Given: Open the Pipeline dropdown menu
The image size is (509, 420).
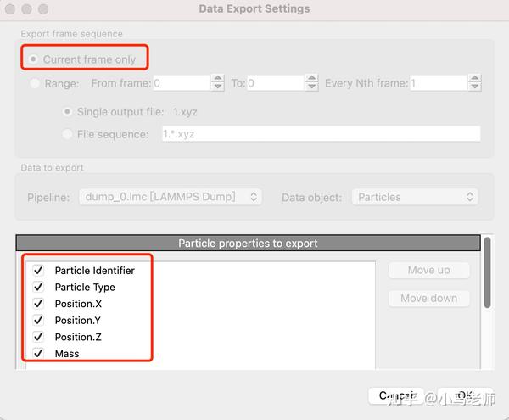Looking at the screenshot, I should pos(170,197).
